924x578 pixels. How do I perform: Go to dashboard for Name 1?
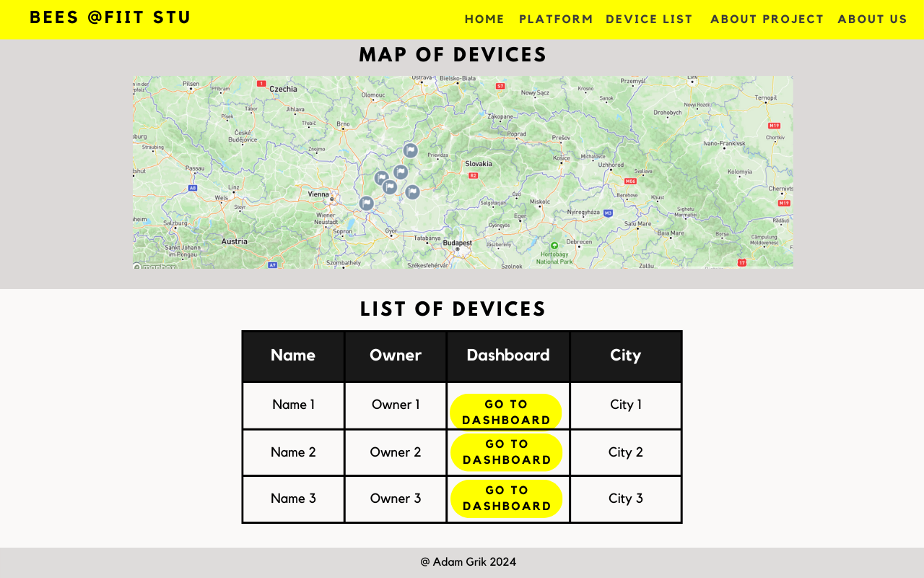pyautogui.click(x=506, y=412)
